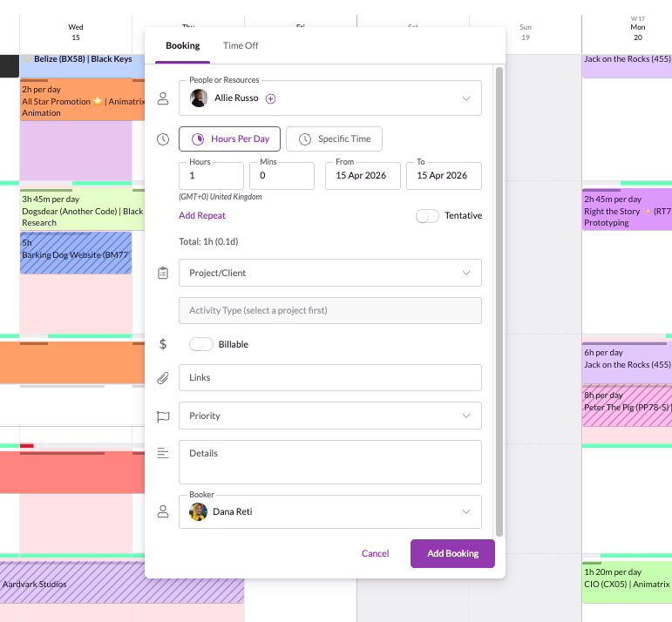Expand the Booker dropdown showing Dana Reti
The width and height of the screenshot is (672, 622).
(329, 511)
